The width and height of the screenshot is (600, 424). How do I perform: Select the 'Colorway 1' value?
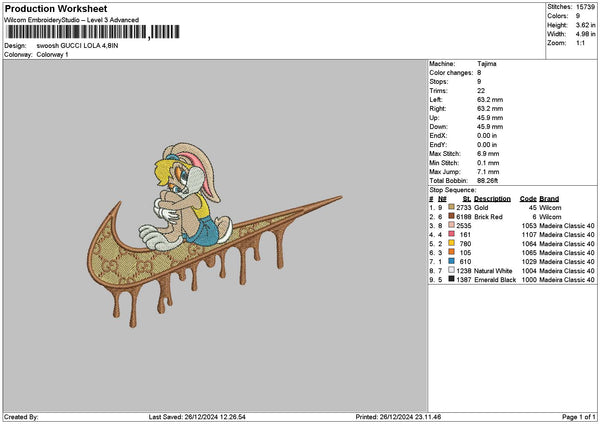[52, 55]
